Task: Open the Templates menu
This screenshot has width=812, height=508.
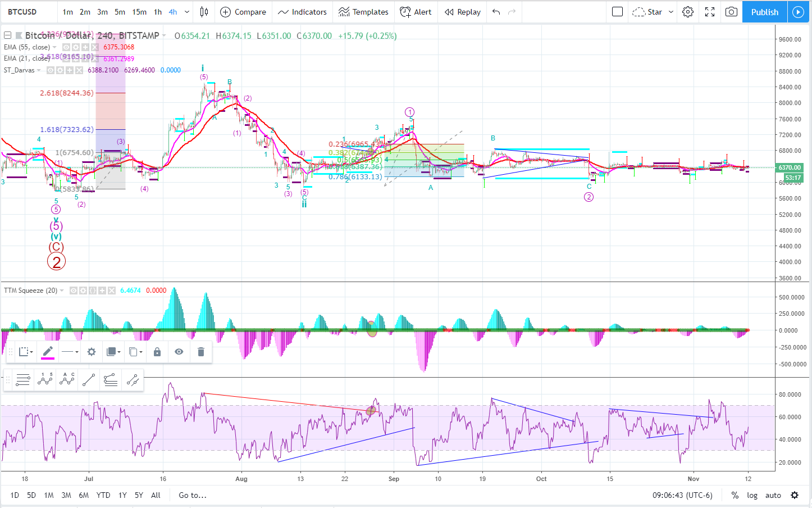Action: (363, 12)
